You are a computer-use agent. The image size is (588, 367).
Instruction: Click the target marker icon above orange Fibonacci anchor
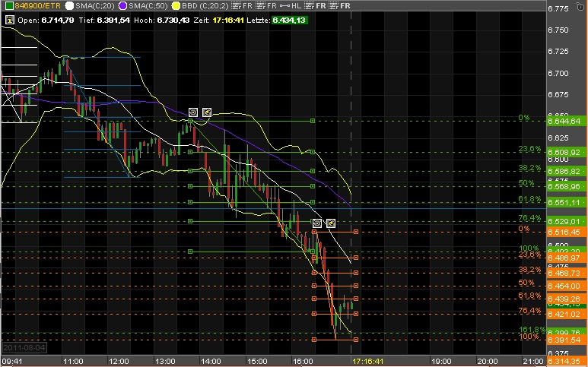coord(317,223)
